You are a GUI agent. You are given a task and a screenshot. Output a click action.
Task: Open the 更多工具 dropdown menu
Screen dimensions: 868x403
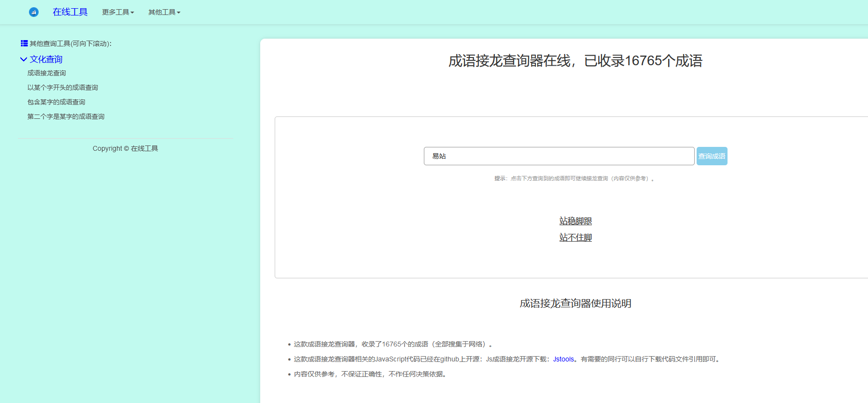[118, 12]
